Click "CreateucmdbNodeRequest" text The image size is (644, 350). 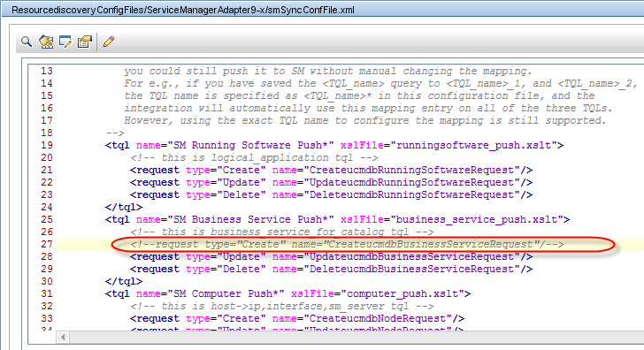tap(378, 318)
